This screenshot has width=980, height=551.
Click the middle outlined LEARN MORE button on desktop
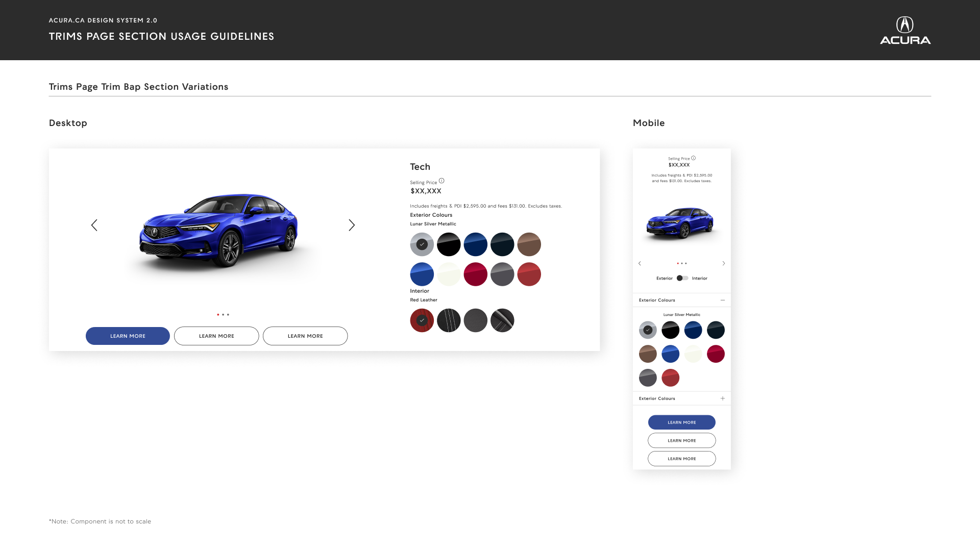pos(216,336)
